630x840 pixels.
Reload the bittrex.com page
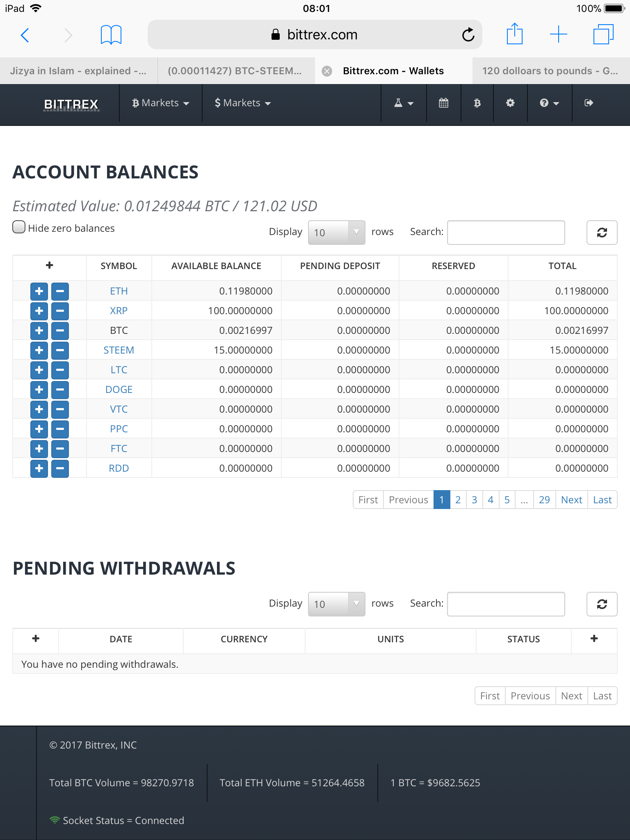pos(468,35)
